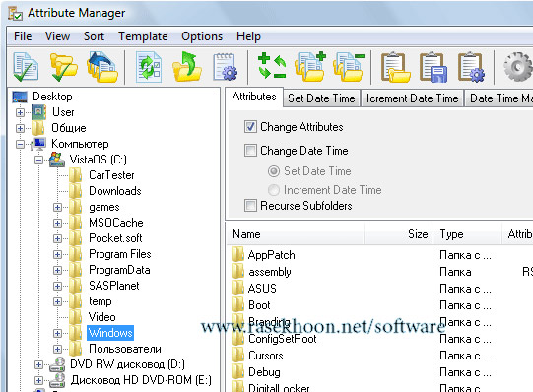The height and width of the screenshot is (392, 533).
Task: Click the Компьютер computer icon
Action: point(38,144)
